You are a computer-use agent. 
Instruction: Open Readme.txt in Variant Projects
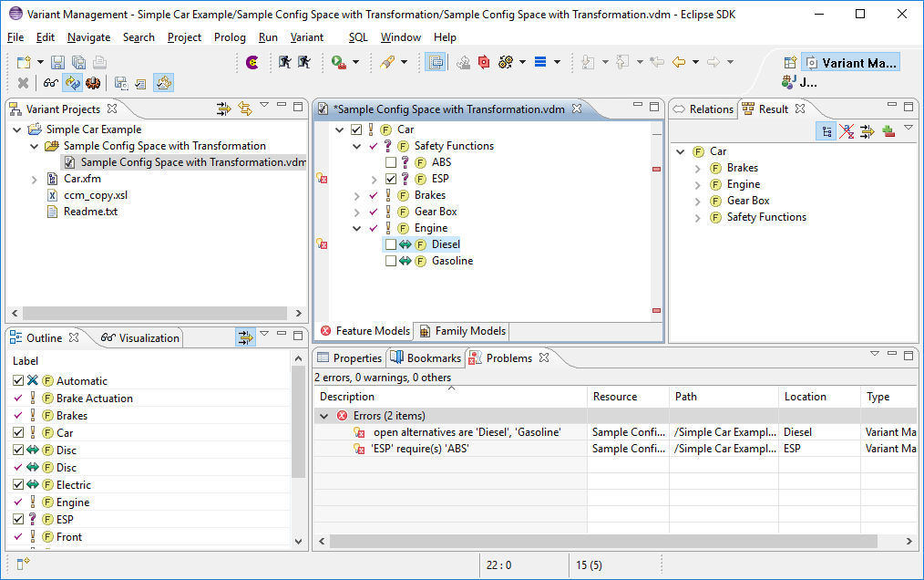[90, 212]
